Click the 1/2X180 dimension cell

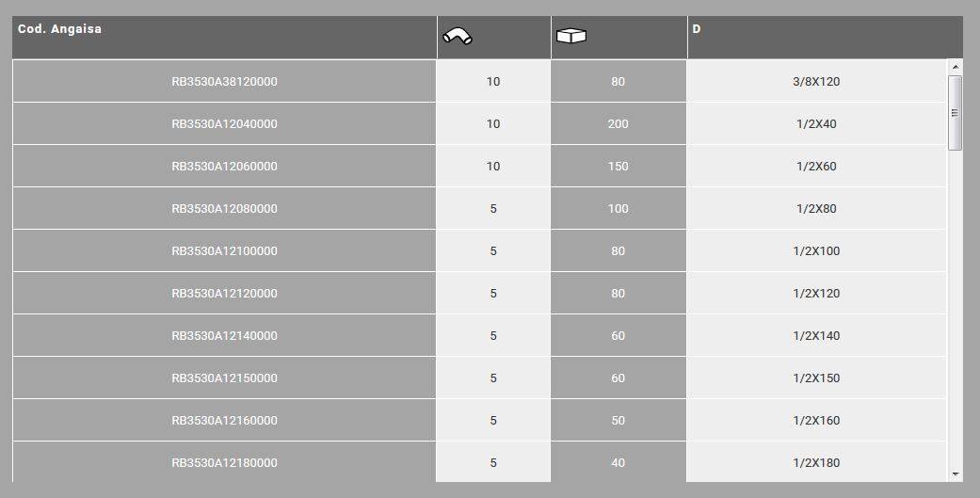[x=816, y=463]
